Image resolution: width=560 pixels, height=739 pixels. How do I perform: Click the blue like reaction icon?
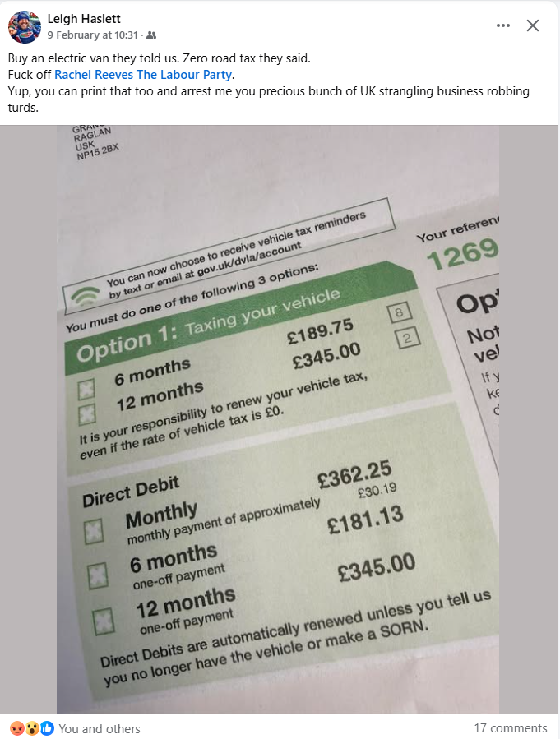click(x=46, y=728)
